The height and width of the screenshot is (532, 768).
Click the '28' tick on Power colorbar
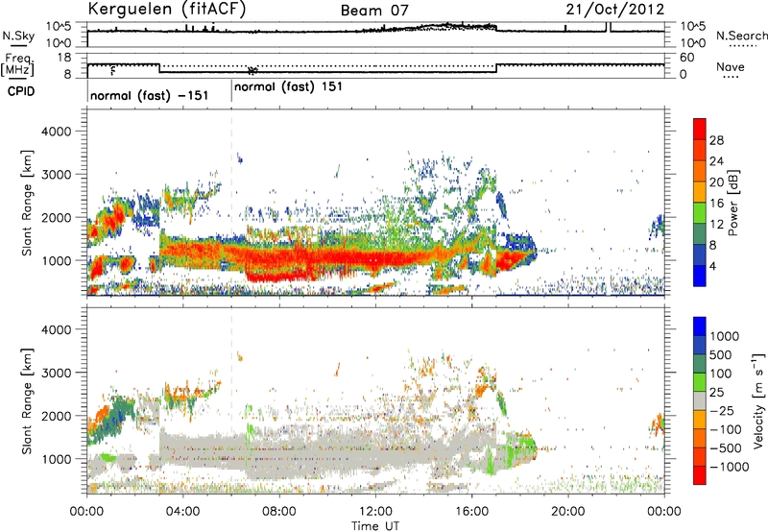coord(716,140)
